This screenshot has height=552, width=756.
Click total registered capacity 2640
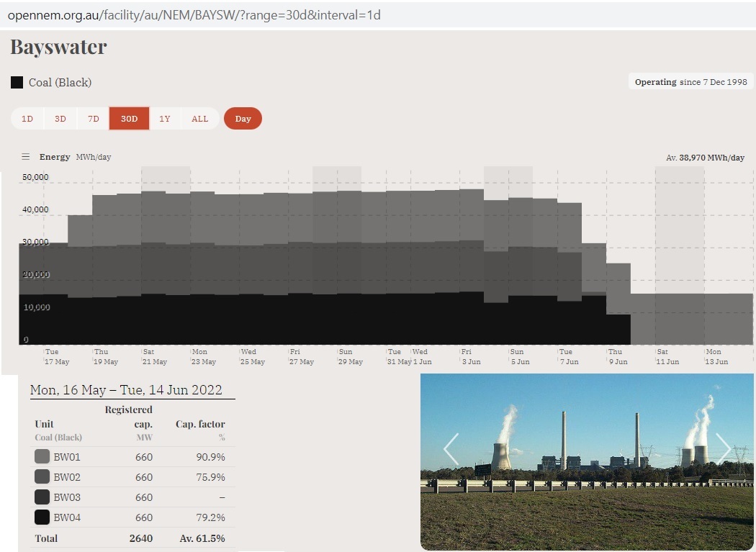coord(141,538)
